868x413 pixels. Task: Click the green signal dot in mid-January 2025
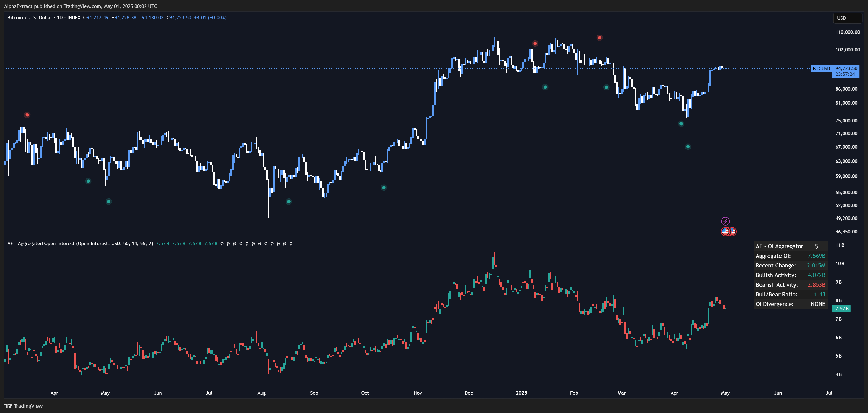[x=545, y=87]
